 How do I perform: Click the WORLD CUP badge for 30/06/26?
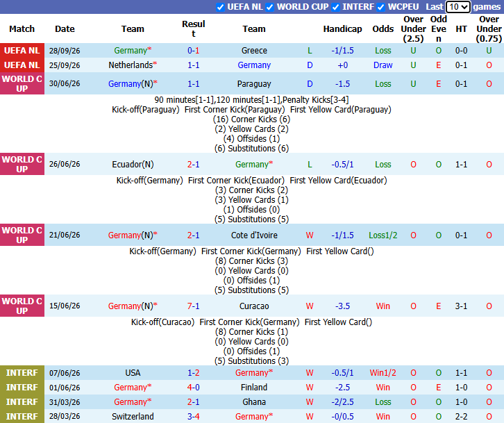tap(22, 83)
